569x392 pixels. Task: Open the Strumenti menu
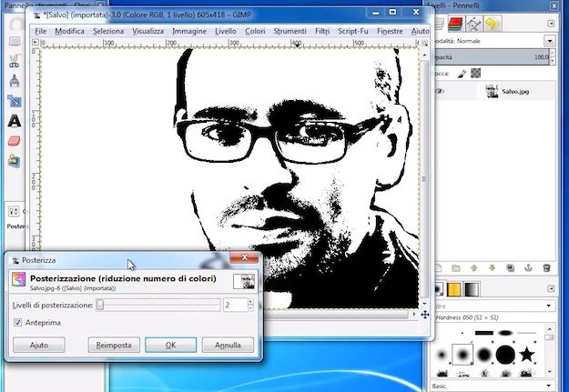coord(290,31)
